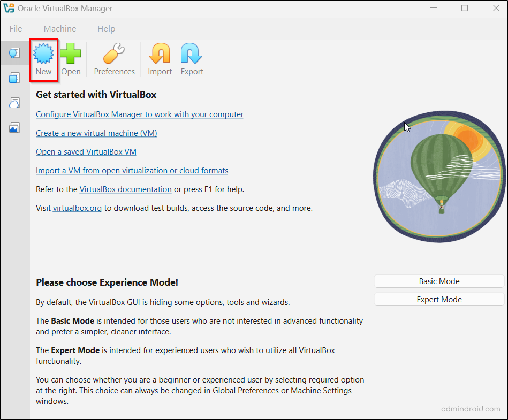Open the 'Create a new virtual machine' link
Image resolution: width=508 pixels, height=420 pixels.
[x=96, y=133]
